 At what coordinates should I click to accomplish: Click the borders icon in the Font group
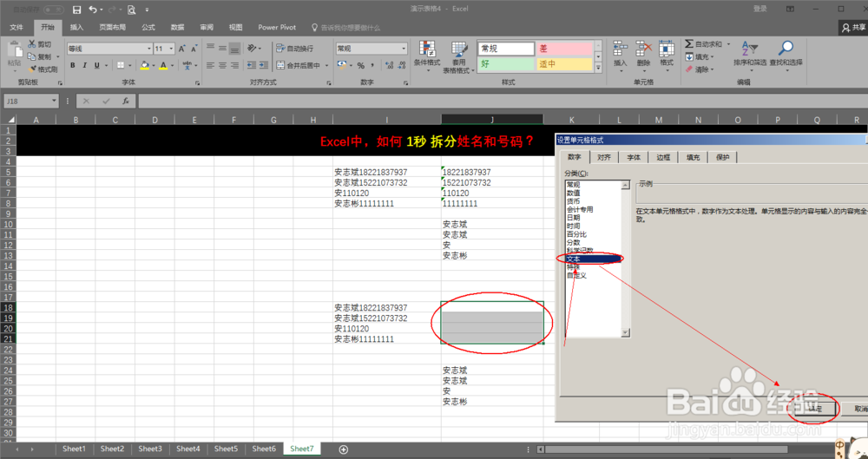click(x=121, y=65)
